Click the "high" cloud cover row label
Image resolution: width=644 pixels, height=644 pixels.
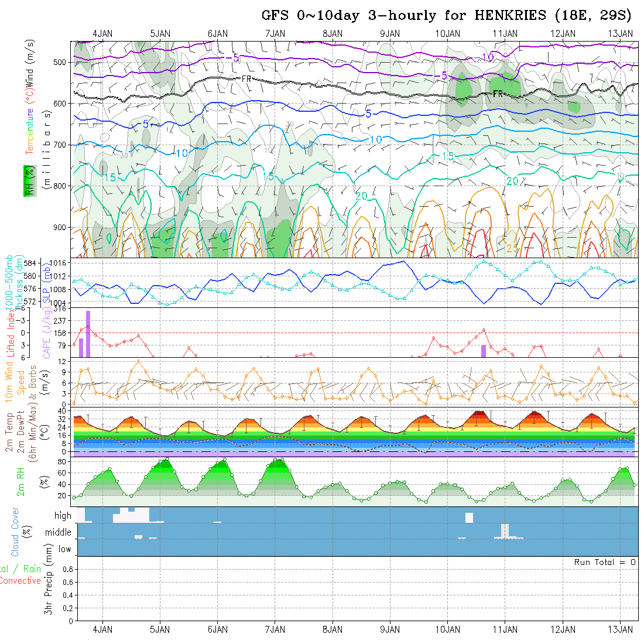pyautogui.click(x=63, y=516)
